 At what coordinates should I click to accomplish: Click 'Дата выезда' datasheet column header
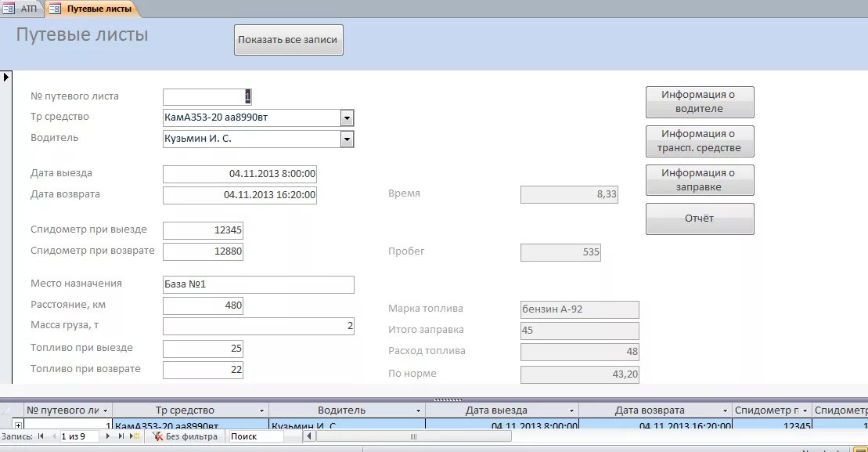[502, 410]
